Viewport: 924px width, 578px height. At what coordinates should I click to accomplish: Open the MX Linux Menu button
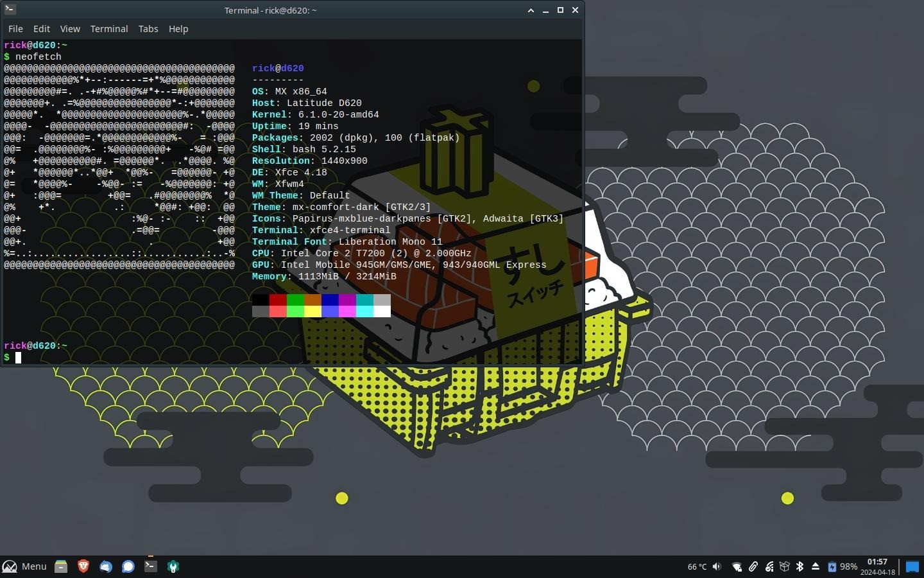[24, 566]
